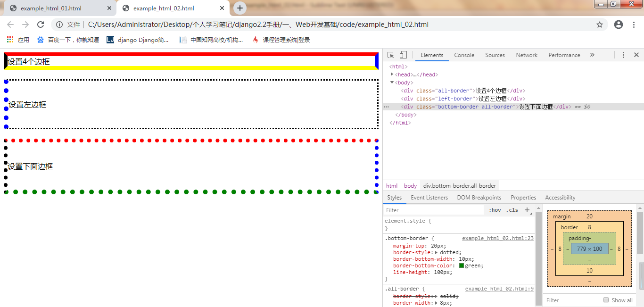Click the forward navigation arrow

[x=25, y=25]
